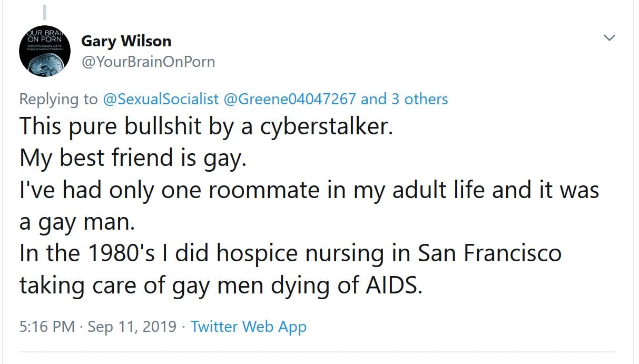The height and width of the screenshot is (364, 639).
Task: Click the divider line below the timestamp
Action: tap(318, 351)
